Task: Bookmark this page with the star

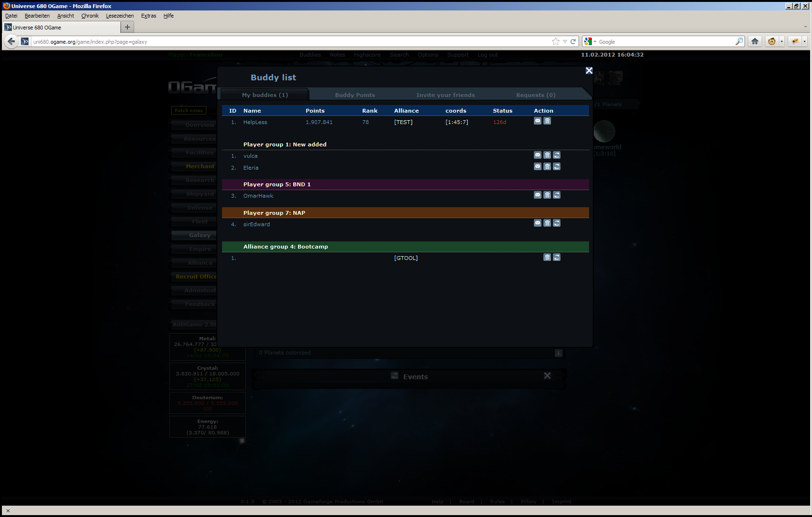Action: 555,41
